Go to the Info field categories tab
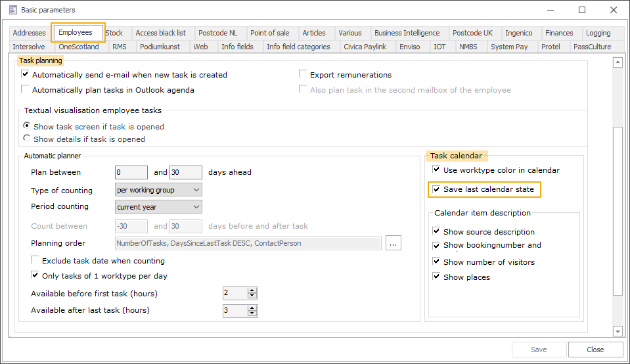This screenshot has width=630, height=364. [298, 47]
